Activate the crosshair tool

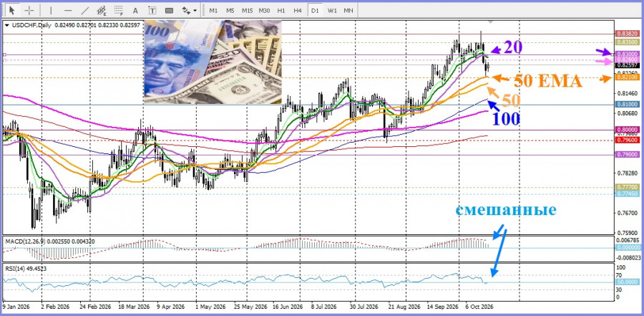point(29,10)
